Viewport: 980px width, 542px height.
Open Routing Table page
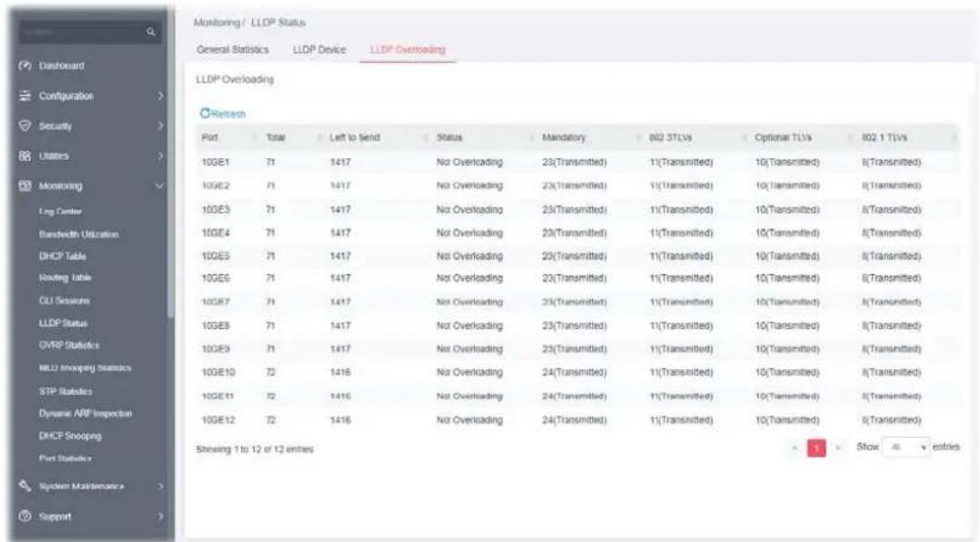pos(65,278)
